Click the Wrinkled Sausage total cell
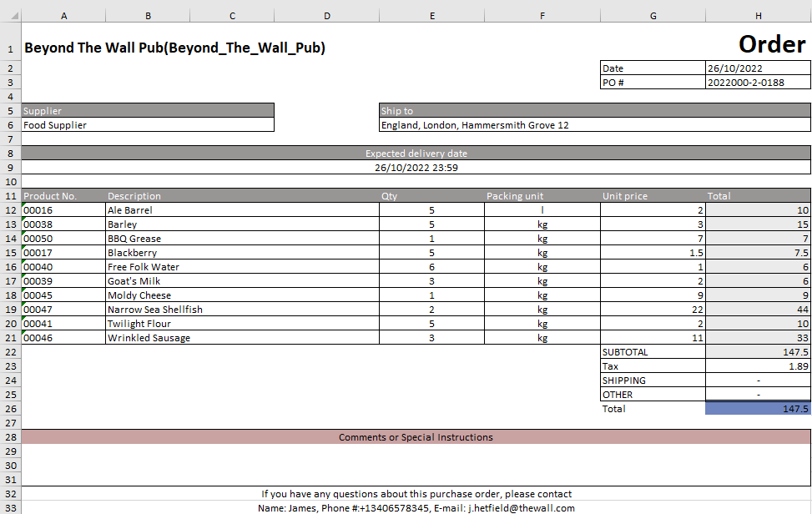The width and height of the screenshot is (812, 514). tap(757, 338)
